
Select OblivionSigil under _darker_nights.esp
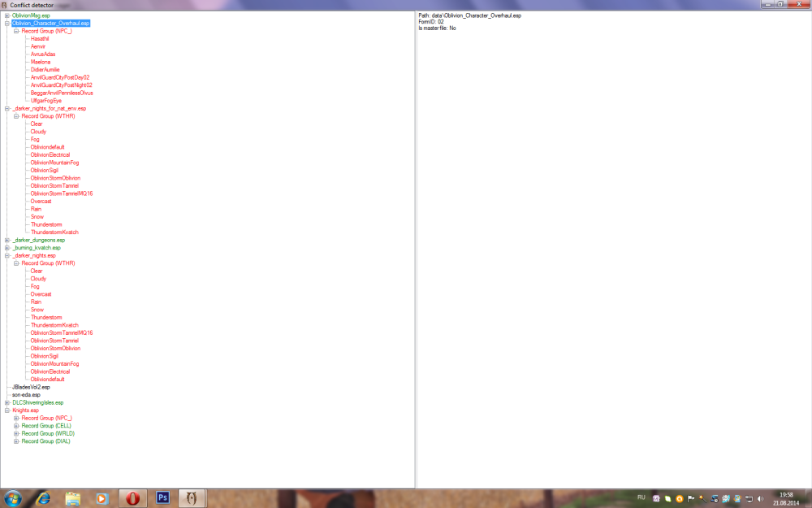tap(45, 356)
